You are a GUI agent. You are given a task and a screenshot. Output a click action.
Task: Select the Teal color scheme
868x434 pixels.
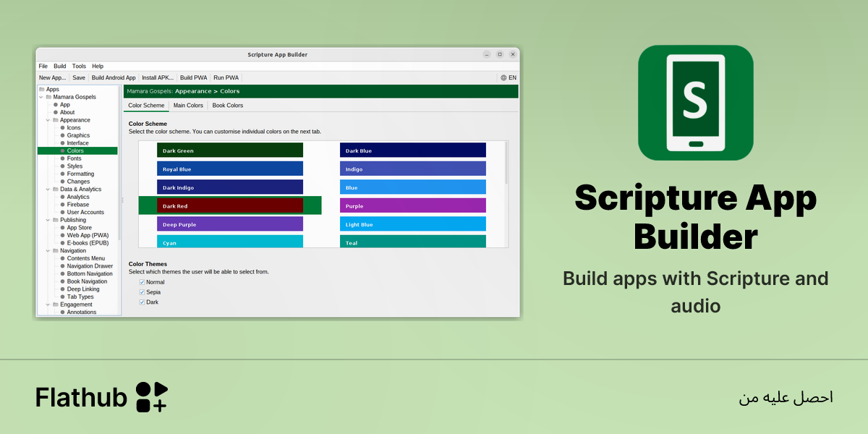[x=413, y=242]
